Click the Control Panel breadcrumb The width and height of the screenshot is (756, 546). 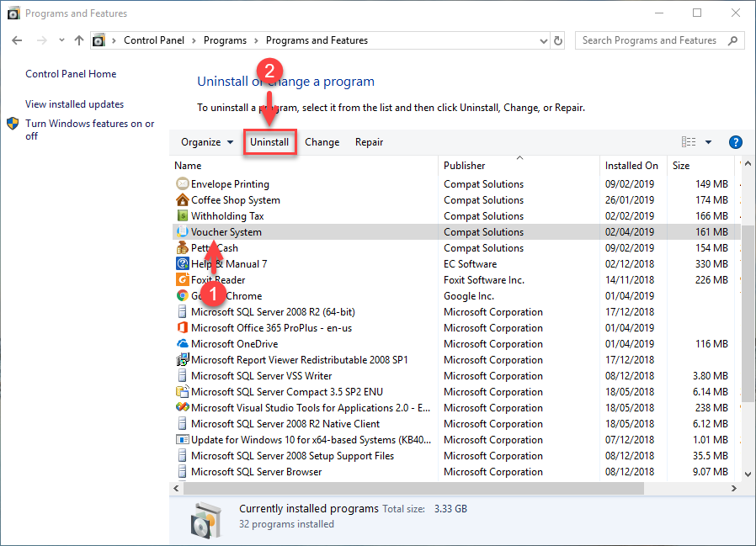point(154,40)
